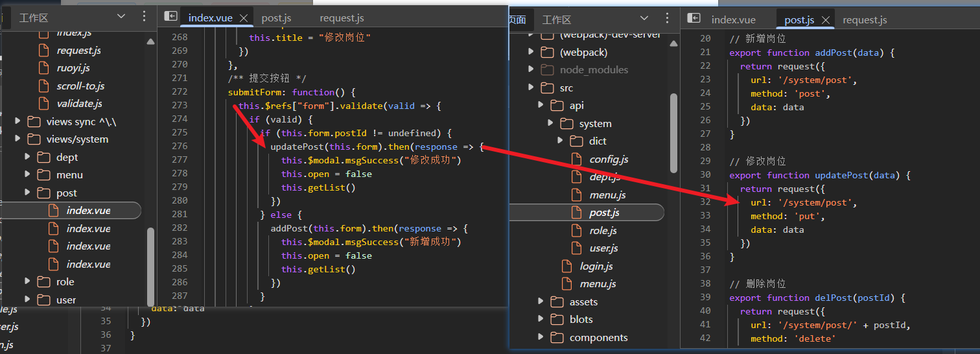This screenshot has height=354, width=980.
Task: Open three-dot menu in right window's navigator header
Action: pos(667,19)
